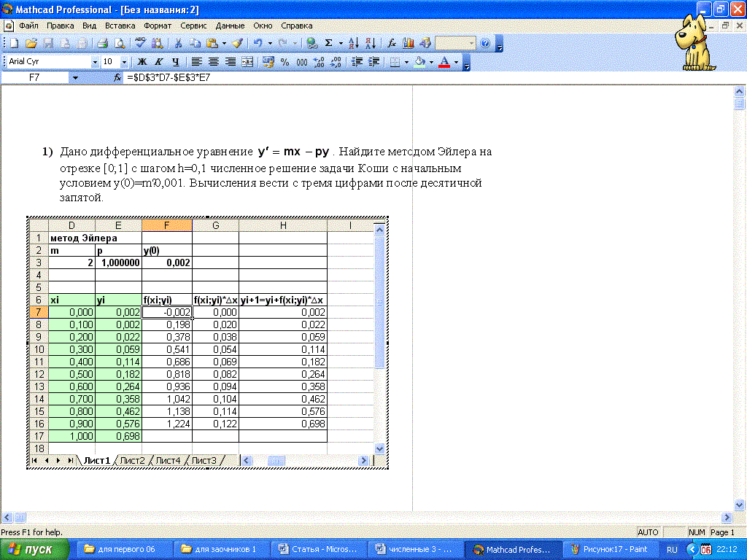Toggle Underline formatting button
Image resolution: width=747 pixels, height=560 pixels.
(x=175, y=63)
